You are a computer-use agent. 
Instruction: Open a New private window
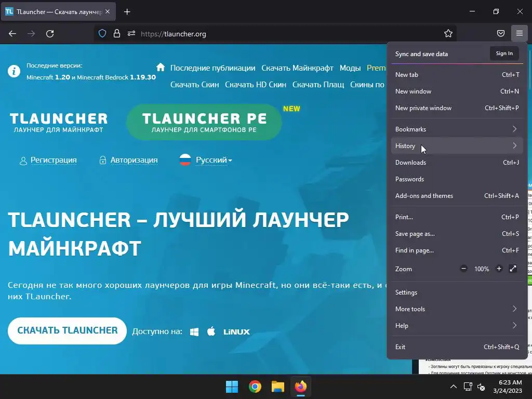tap(457, 108)
